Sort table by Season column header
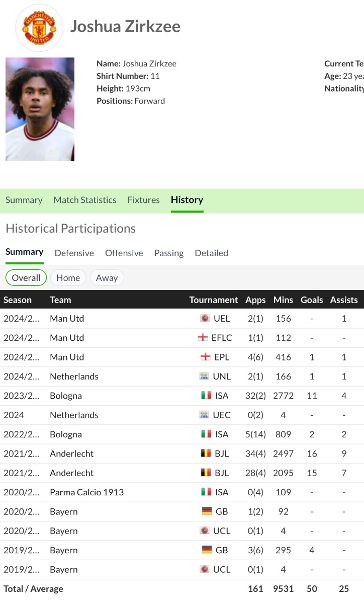 (18, 300)
